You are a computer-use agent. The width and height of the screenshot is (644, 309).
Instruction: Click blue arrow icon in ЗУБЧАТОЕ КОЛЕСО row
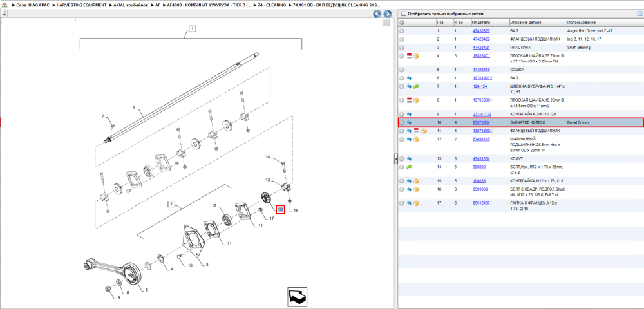[x=409, y=123]
